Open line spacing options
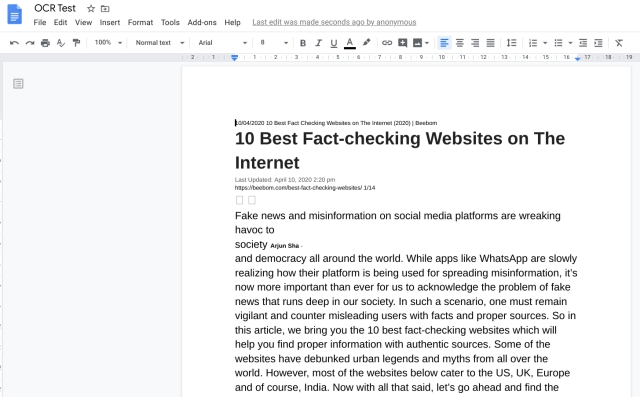Image resolution: width=640 pixels, height=397 pixels. 511,42
